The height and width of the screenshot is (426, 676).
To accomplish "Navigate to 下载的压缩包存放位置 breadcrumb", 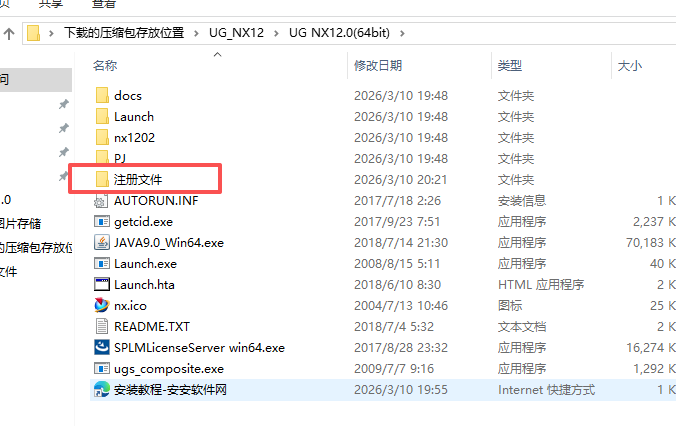I will tap(124, 33).
